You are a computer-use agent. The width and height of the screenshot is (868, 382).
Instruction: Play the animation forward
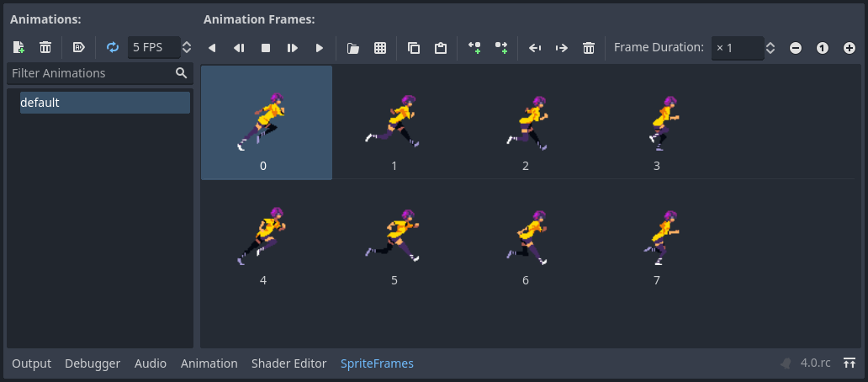tap(320, 48)
